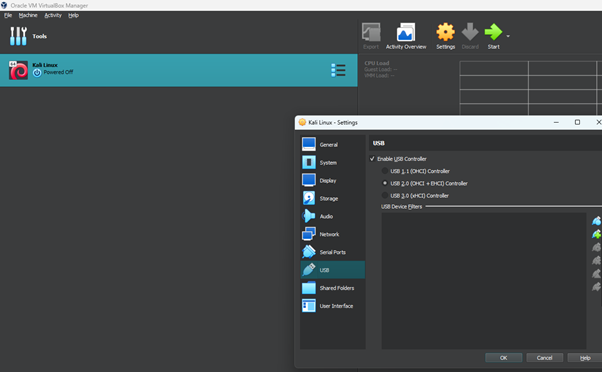The height and width of the screenshot is (372, 602).
Task: Add a new empty USB filter
Action: coord(596,221)
